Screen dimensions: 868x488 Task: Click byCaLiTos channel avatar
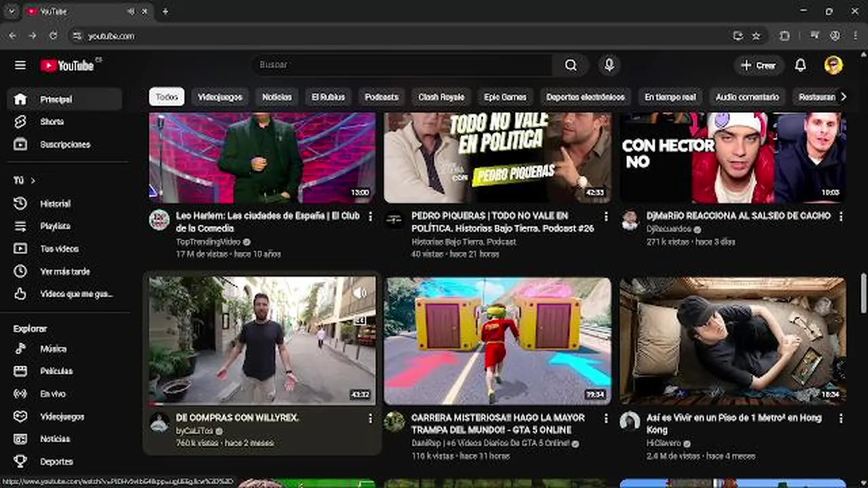159,422
